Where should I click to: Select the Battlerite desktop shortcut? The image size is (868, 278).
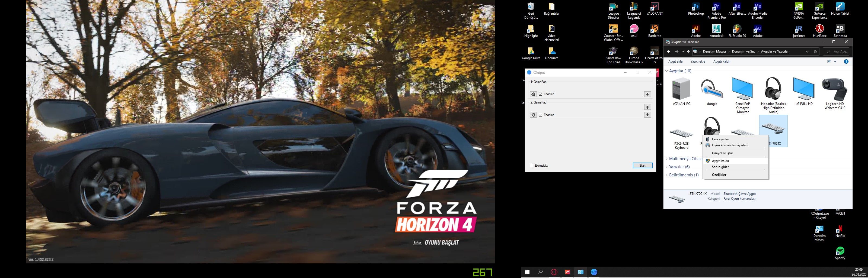[x=654, y=31]
